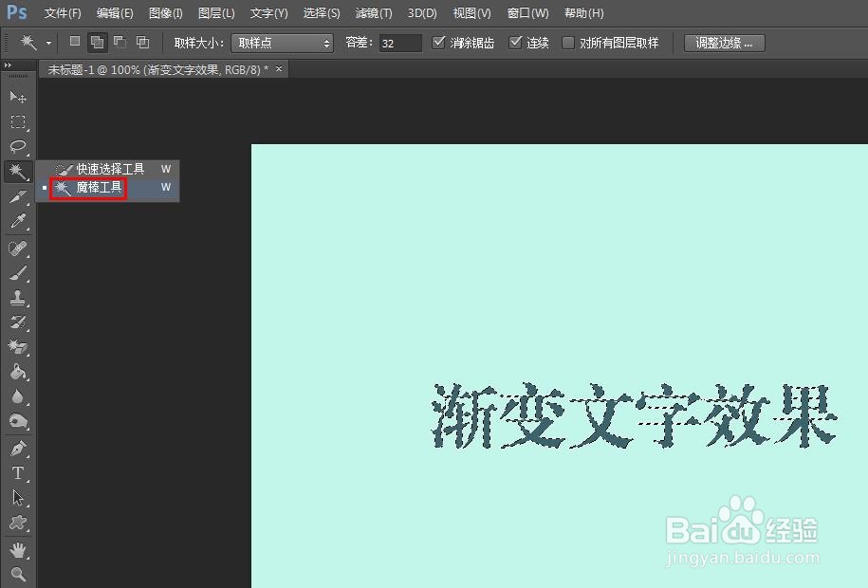This screenshot has width=868, height=588.
Task: Open the 帮助(H) menu
Action: 584,12
